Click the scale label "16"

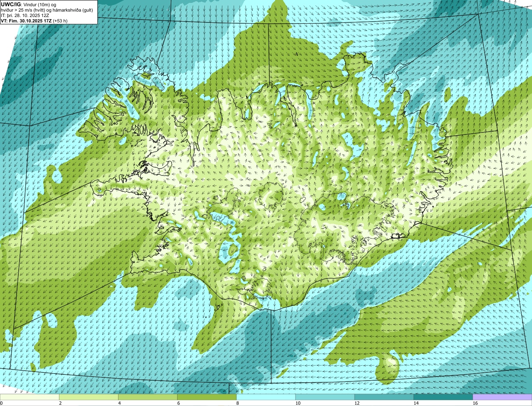pos(475,403)
